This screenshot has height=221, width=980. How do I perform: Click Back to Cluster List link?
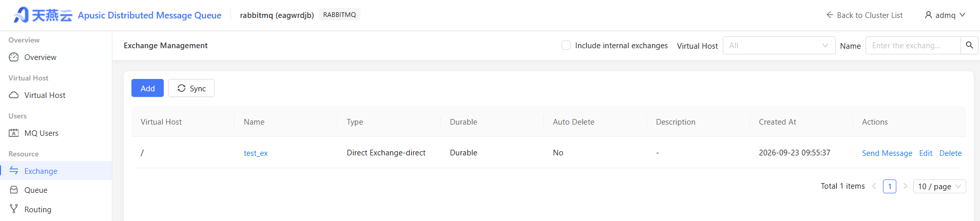[x=864, y=15]
